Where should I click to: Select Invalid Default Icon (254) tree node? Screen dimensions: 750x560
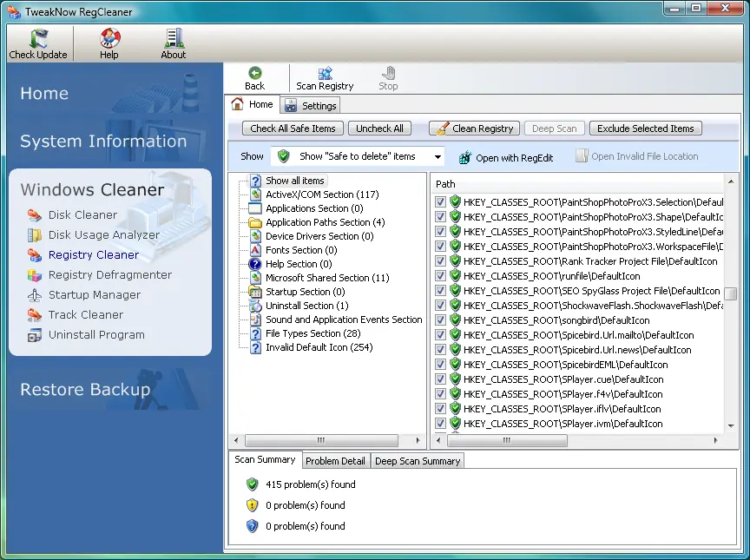(x=319, y=347)
